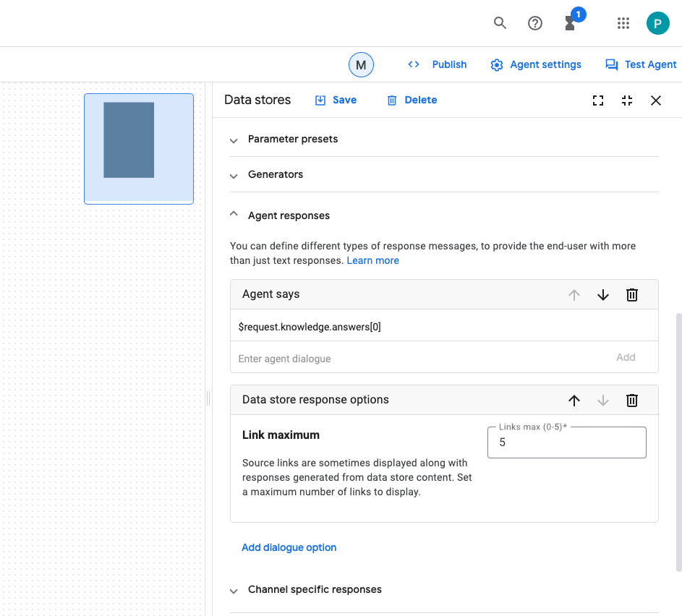Viewport: 682px width, 616px height.
Task: Collapse the Data stores panel size
Action: pos(627,100)
